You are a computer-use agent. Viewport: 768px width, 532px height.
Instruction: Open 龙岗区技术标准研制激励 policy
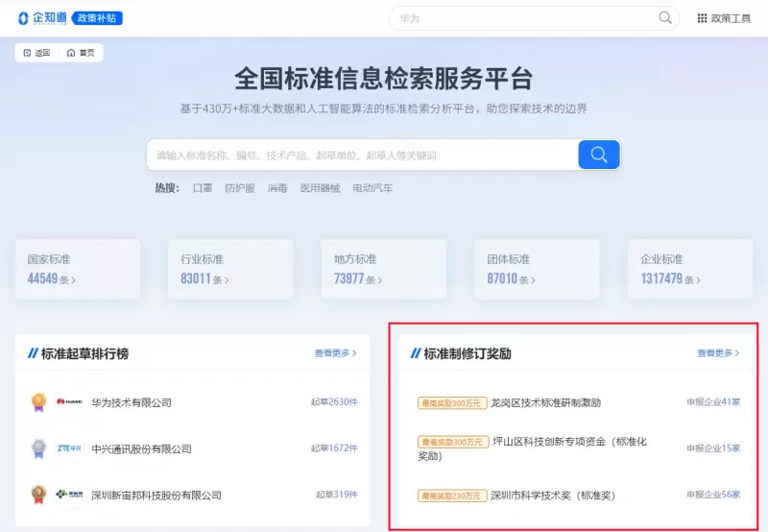tap(545, 402)
